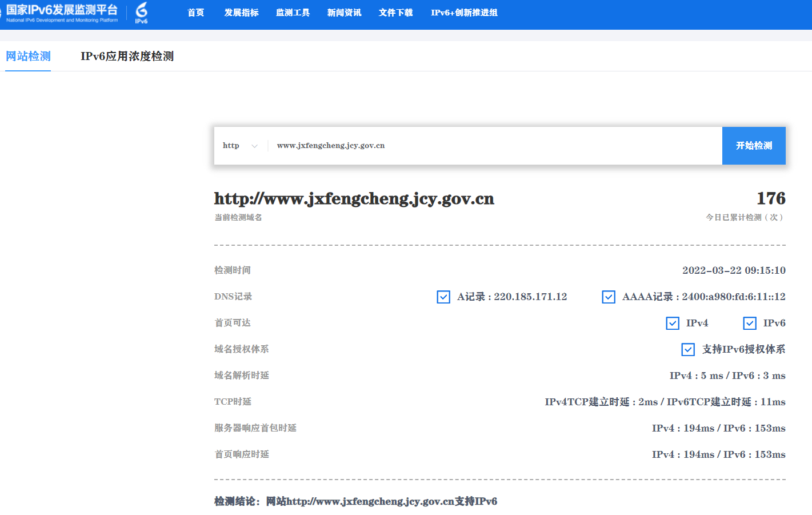Viewport: 812px width, 515px height.
Task: Click the 域名授权体系 label
Action: click(x=242, y=349)
